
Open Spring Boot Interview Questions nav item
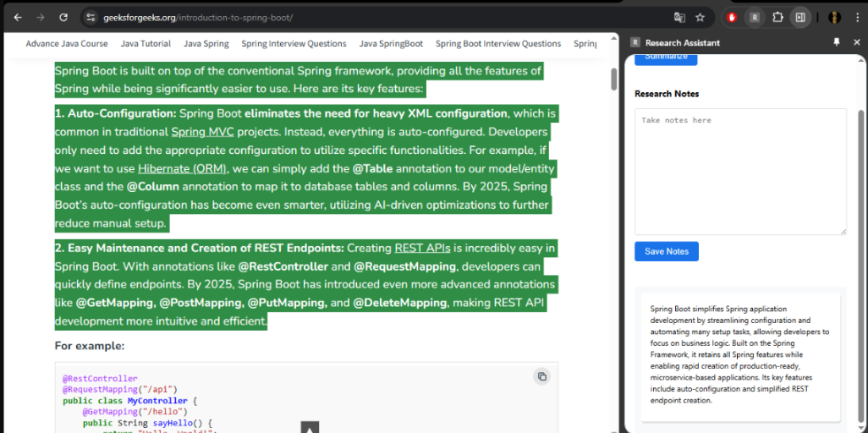coord(498,44)
